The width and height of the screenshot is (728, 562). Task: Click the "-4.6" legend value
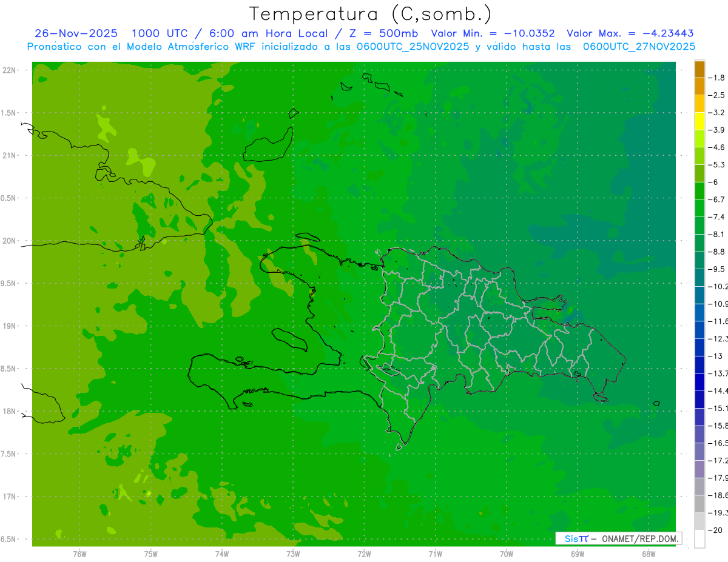pyautogui.click(x=716, y=147)
